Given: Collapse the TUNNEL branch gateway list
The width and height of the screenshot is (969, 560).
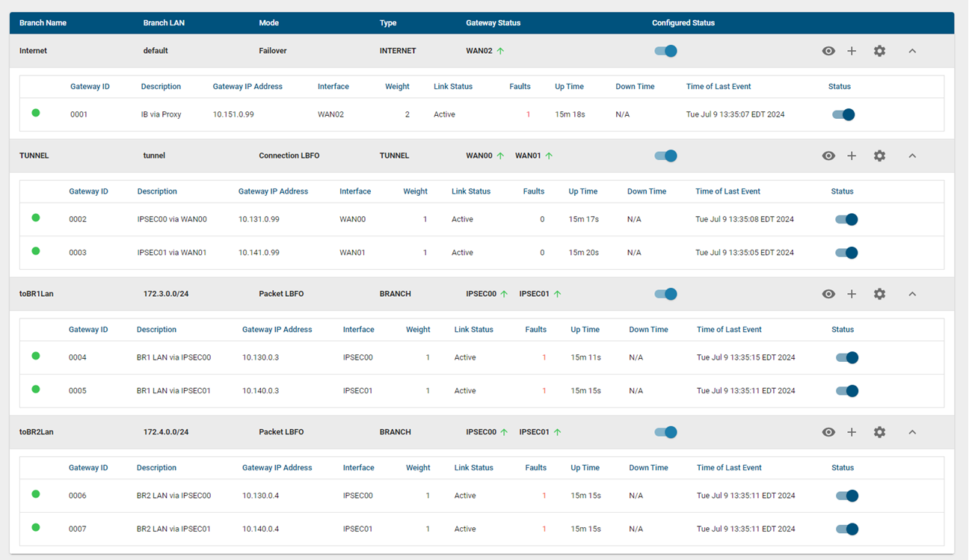Looking at the screenshot, I should [912, 156].
